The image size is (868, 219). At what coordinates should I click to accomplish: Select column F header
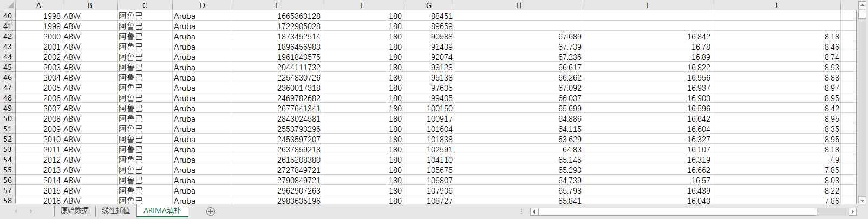pos(362,5)
